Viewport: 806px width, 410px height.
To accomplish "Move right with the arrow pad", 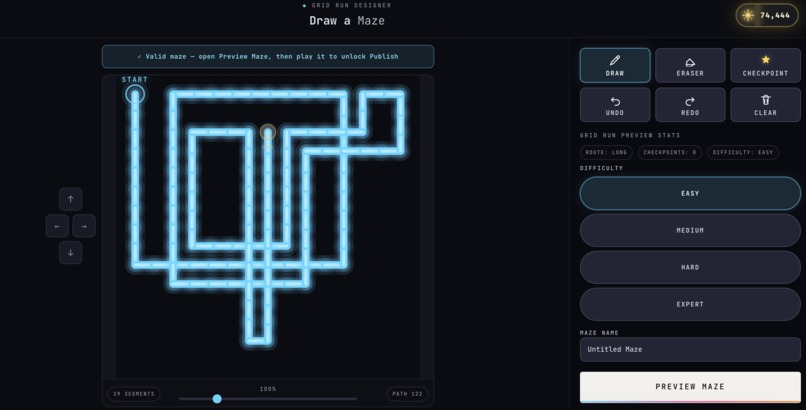I will (84, 226).
